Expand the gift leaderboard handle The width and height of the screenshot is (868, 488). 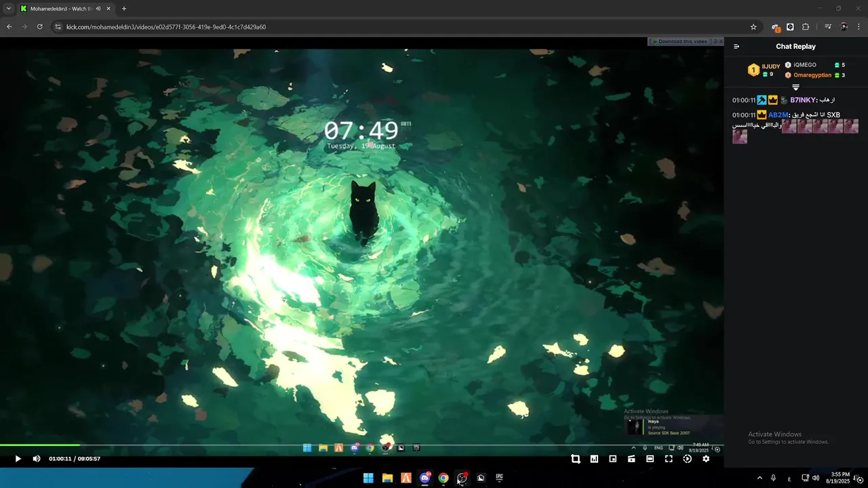[x=795, y=87]
